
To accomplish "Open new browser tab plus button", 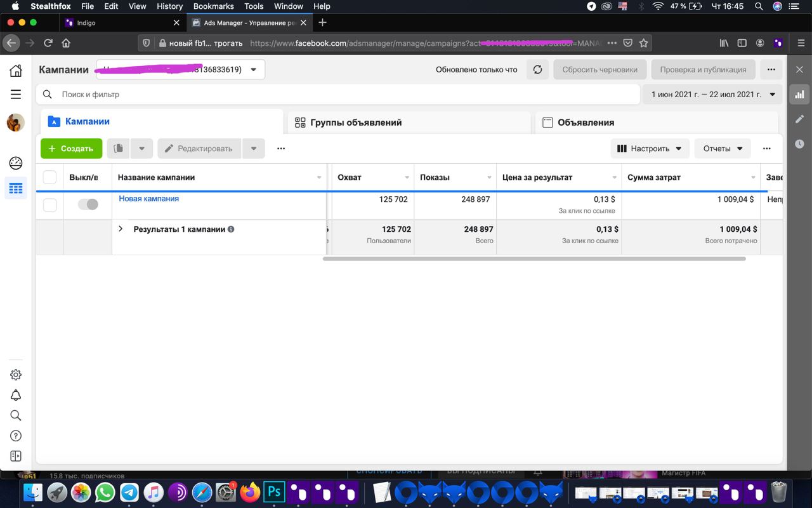I will point(322,22).
